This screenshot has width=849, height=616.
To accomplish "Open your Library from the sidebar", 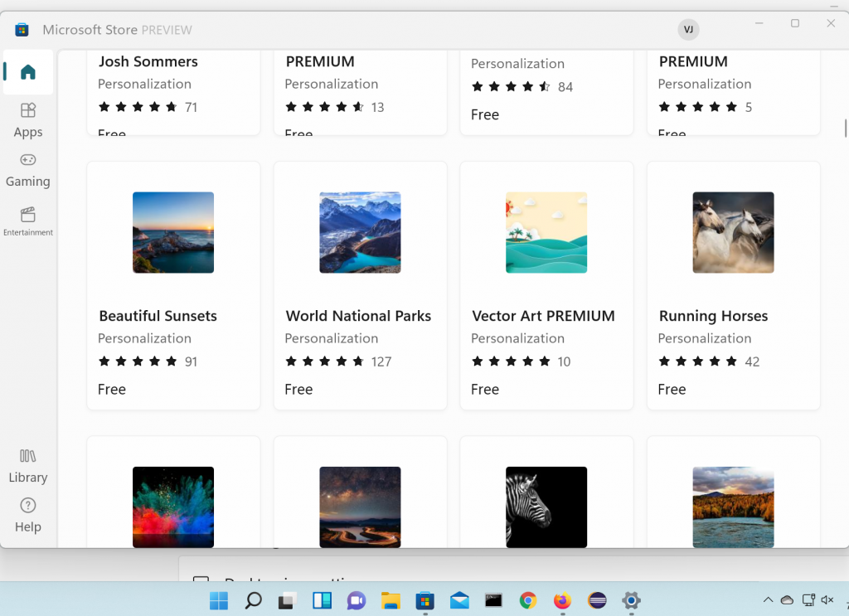I will 27,466.
